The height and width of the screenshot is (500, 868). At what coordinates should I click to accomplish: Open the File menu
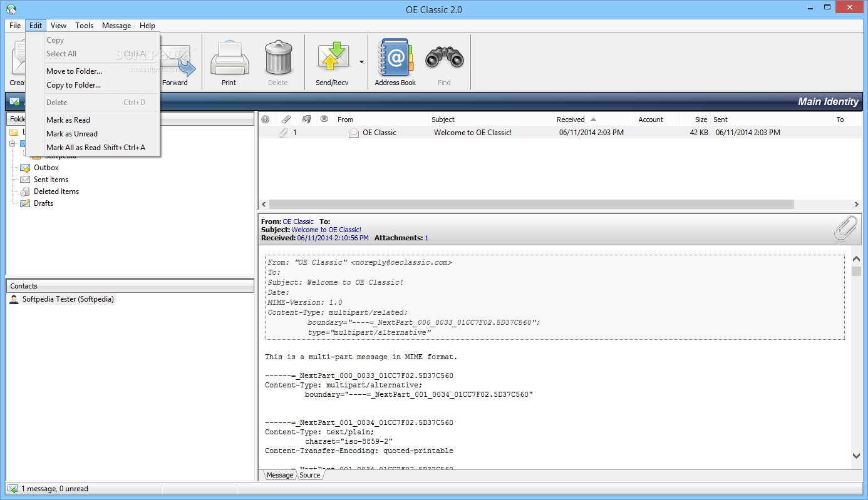click(15, 26)
